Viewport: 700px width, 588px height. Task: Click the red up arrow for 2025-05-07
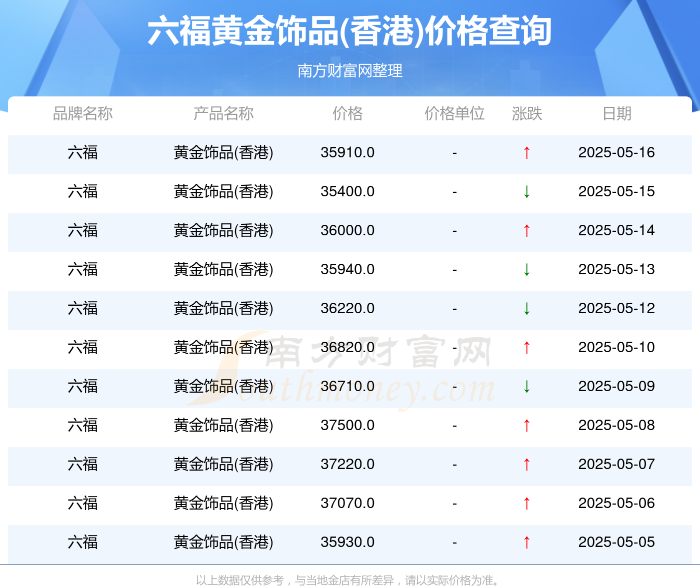[x=526, y=464]
